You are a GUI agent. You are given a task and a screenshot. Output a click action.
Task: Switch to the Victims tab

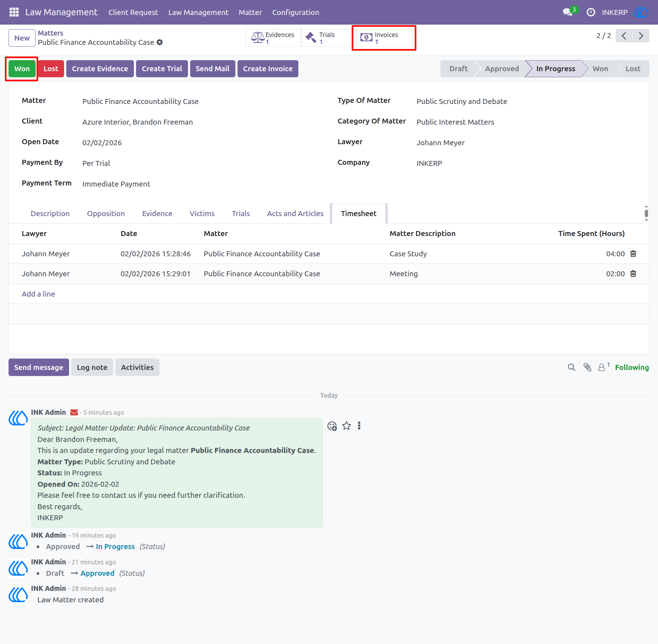(202, 213)
